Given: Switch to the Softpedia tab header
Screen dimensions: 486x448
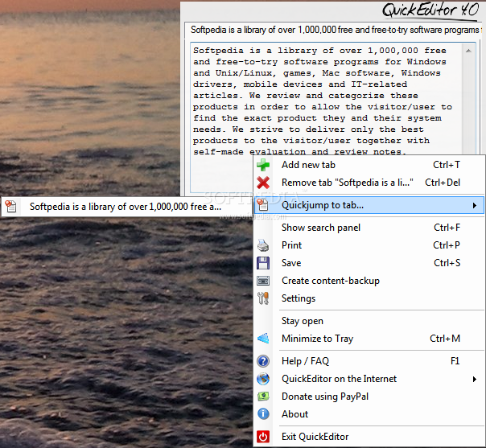Looking at the screenshot, I should (335, 30).
